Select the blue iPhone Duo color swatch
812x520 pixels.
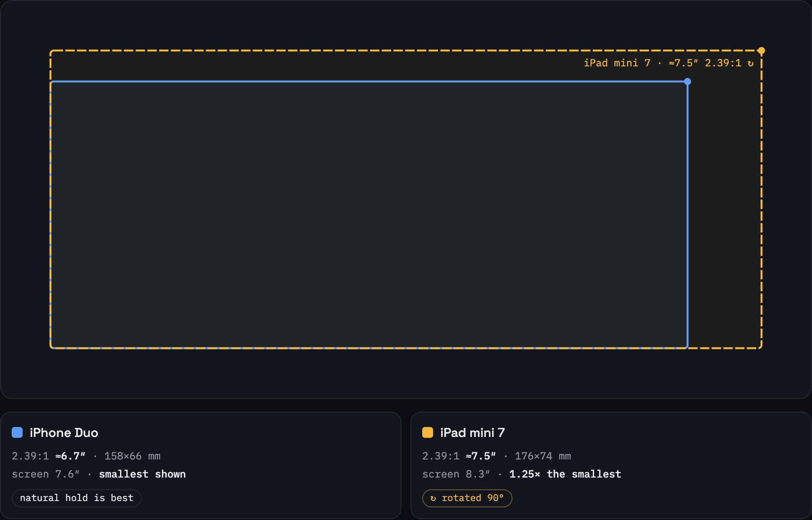[x=17, y=432]
